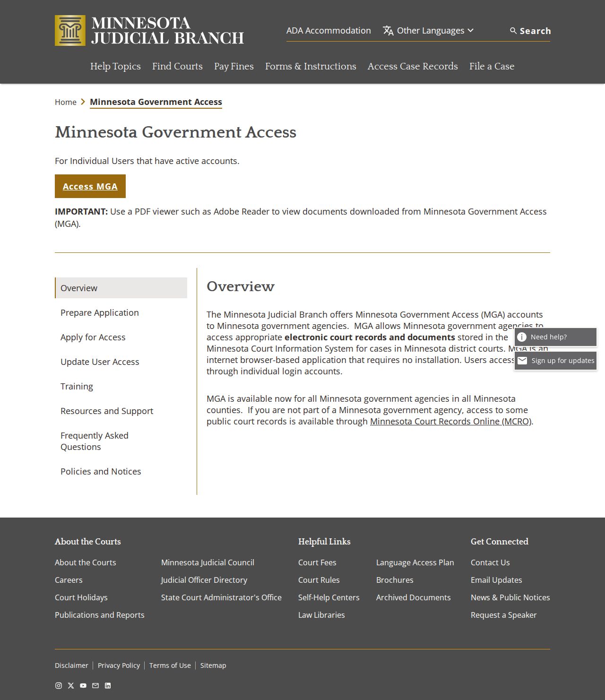The image size is (605, 700).
Task: Open the Contact Us footer link
Action: click(x=490, y=562)
